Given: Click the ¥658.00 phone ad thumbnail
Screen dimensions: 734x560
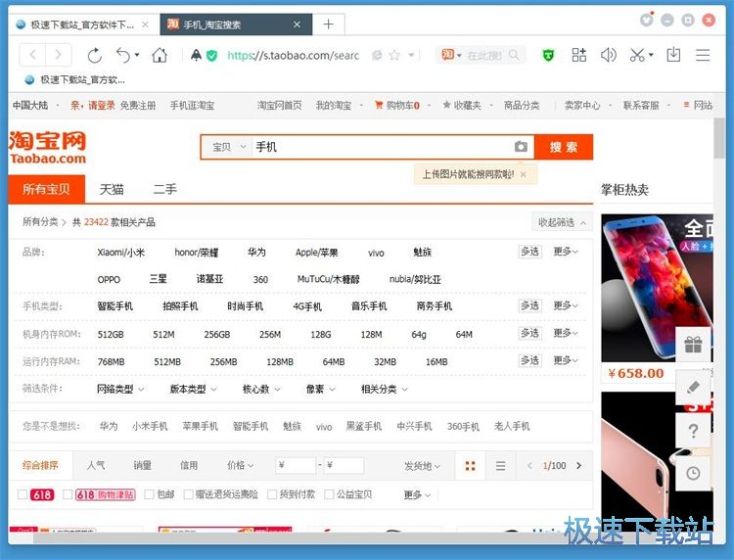Looking at the screenshot, I should (x=657, y=288).
